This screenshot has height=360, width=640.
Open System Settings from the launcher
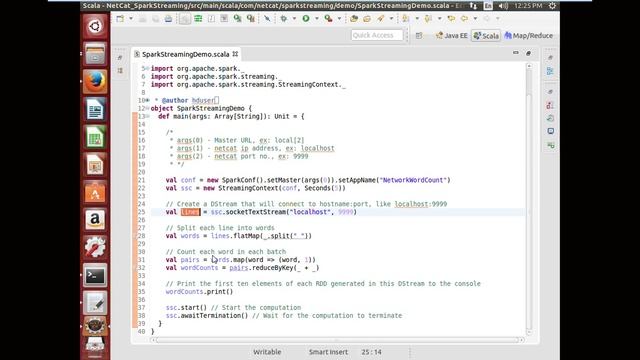click(95, 247)
